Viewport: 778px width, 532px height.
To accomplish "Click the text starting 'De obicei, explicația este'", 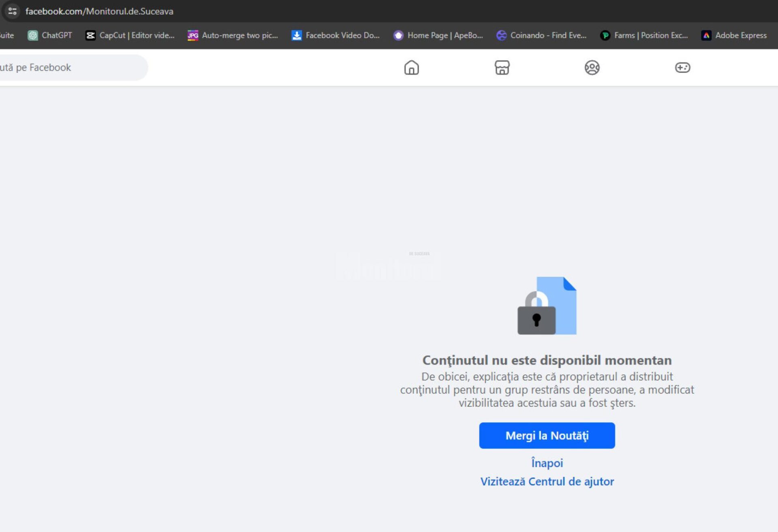I will coord(547,390).
